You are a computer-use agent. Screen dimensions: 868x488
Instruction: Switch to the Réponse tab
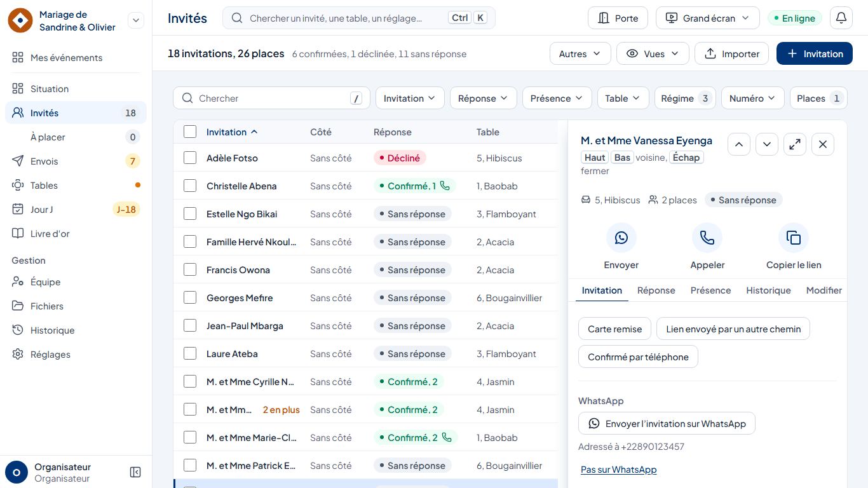[x=656, y=290]
